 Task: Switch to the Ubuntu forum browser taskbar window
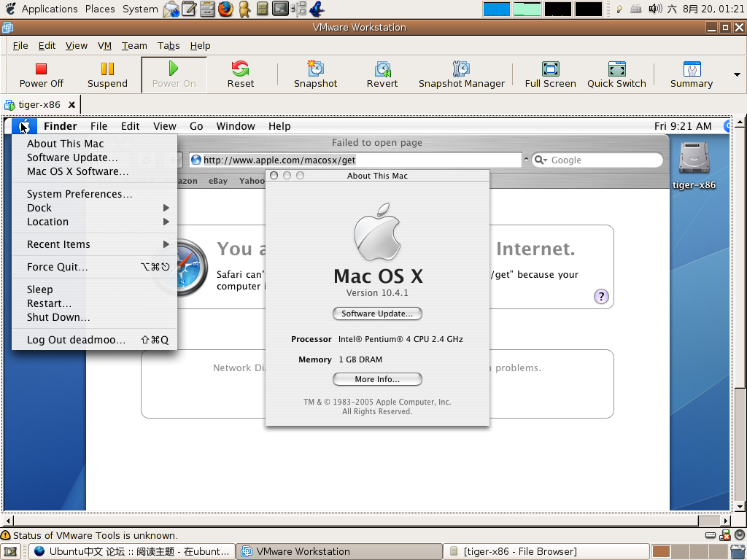(x=133, y=551)
